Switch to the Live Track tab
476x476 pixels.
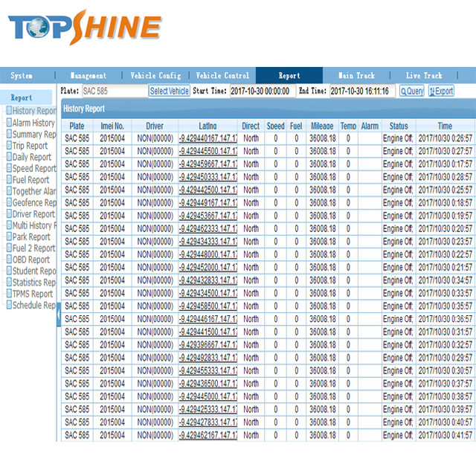(424, 75)
